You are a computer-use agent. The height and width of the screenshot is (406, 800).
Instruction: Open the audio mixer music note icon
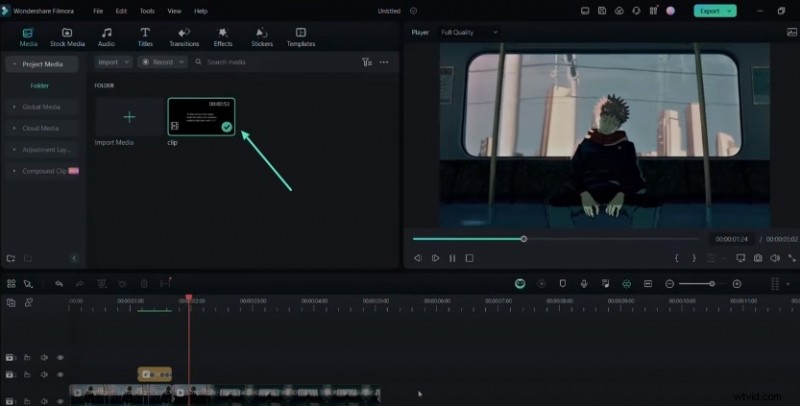pos(605,284)
